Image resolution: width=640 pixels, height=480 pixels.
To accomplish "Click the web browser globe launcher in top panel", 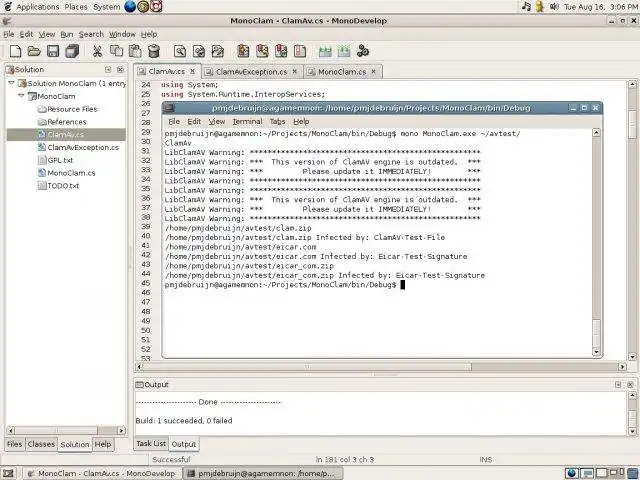I will [x=130, y=7].
